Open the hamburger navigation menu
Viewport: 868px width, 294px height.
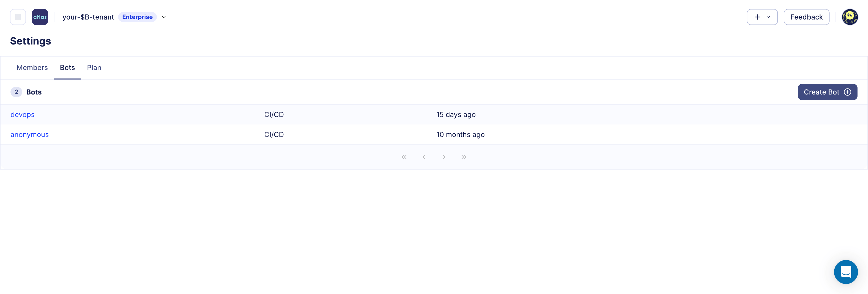click(17, 17)
